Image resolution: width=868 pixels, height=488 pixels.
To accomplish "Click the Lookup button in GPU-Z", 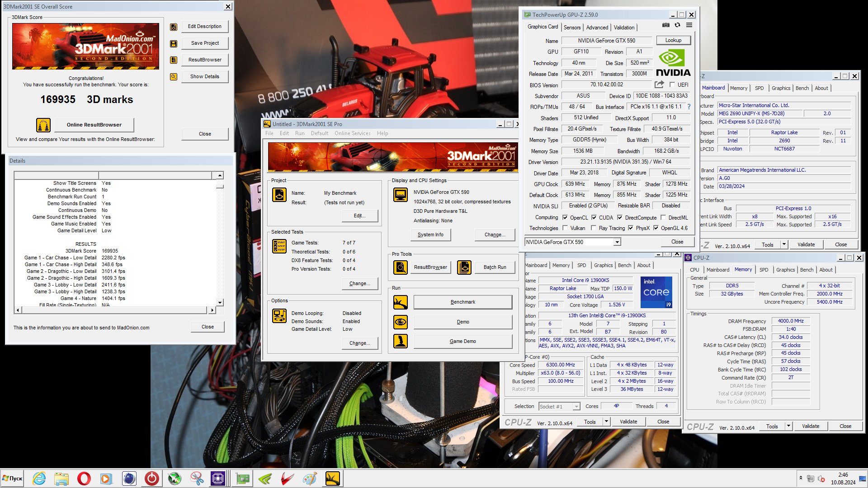I will pyautogui.click(x=673, y=40).
